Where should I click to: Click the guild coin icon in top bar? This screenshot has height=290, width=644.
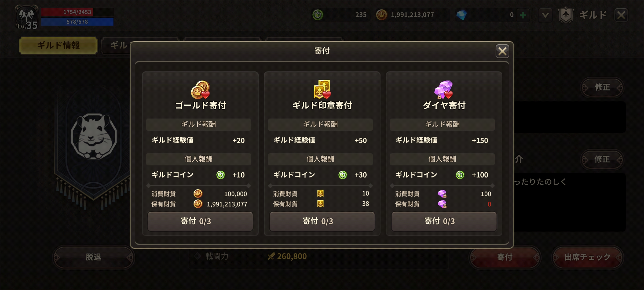click(x=318, y=15)
